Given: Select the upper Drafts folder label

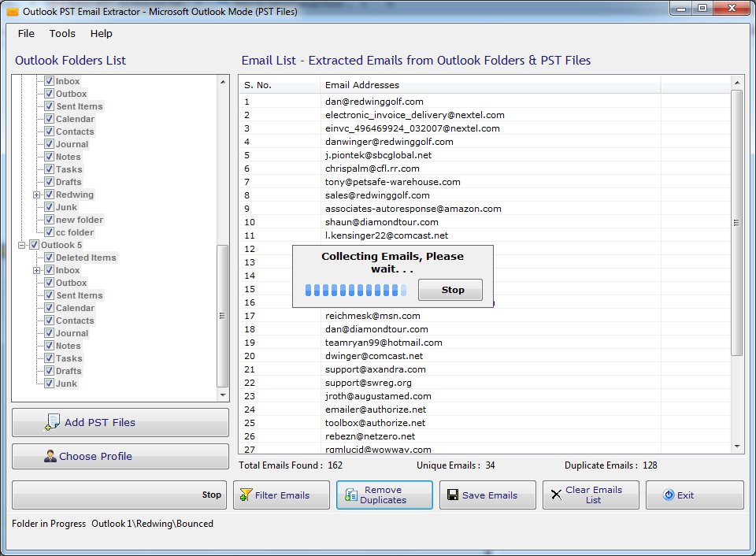Looking at the screenshot, I should (69, 182).
